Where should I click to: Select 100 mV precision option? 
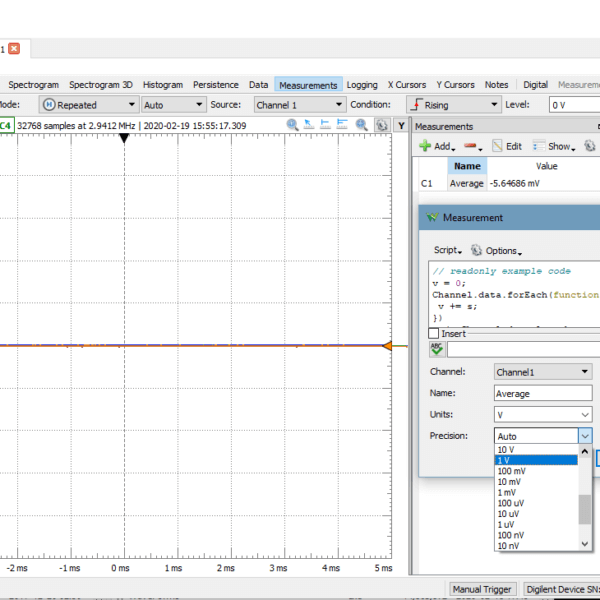tap(536, 471)
